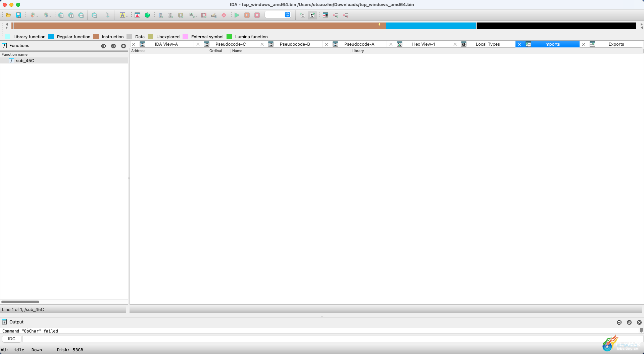Click the Function name column header
The height and width of the screenshot is (354, 644).
pyautogui.click(x=64, y=54)
